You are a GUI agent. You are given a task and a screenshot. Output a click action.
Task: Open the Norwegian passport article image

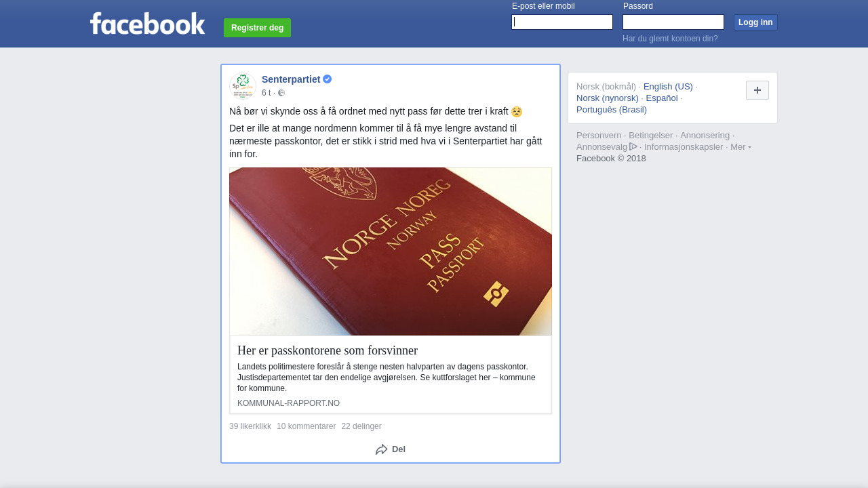tap(391, 251)
